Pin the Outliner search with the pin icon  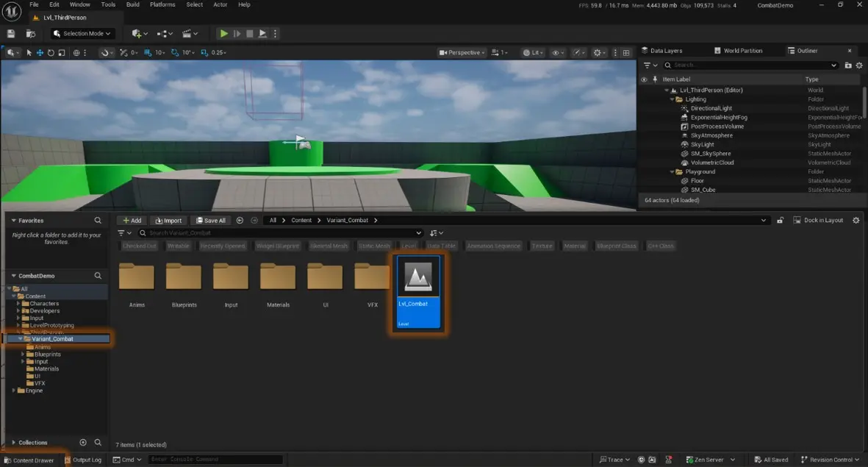[653, 79]
